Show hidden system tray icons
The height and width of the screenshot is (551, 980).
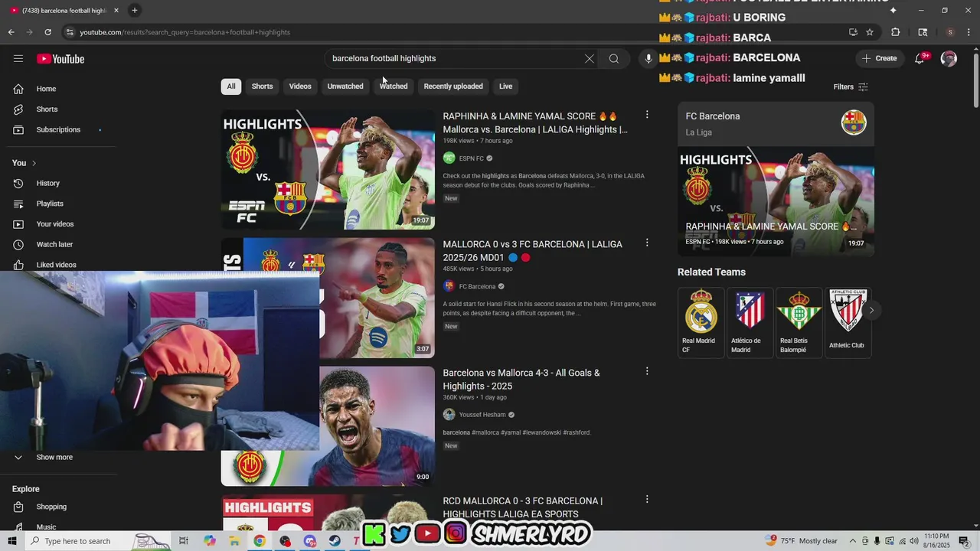pyautogui.click(x=854, y=541)
